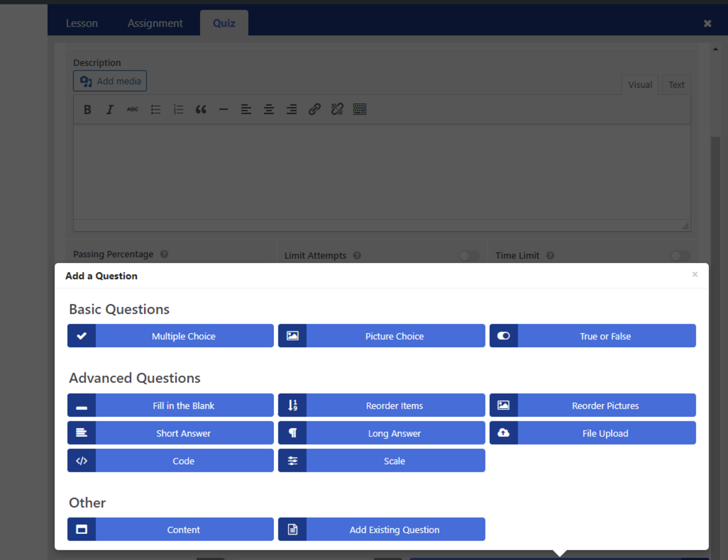The height and width of the screenshot is (560, 728).
Task: Apply italic formatting
Action: click(110, 109)
